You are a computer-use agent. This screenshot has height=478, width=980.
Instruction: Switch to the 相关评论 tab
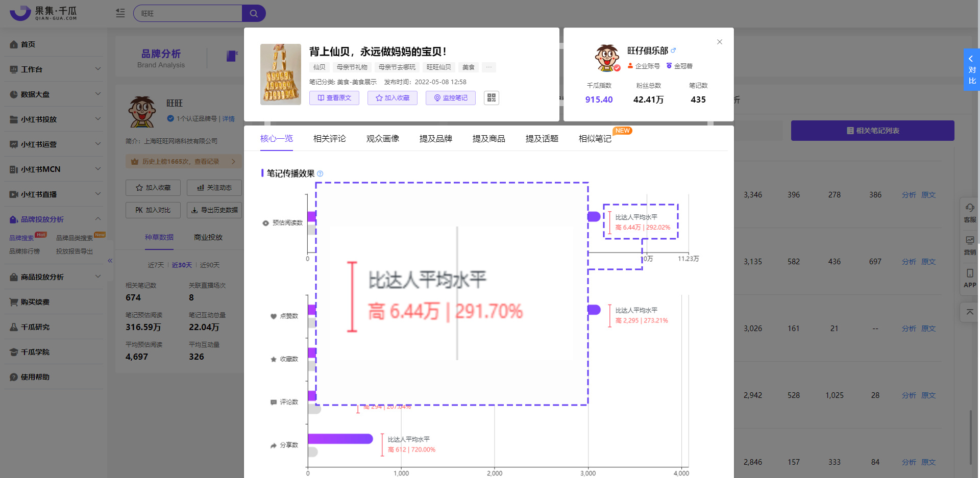pos(329,138)
